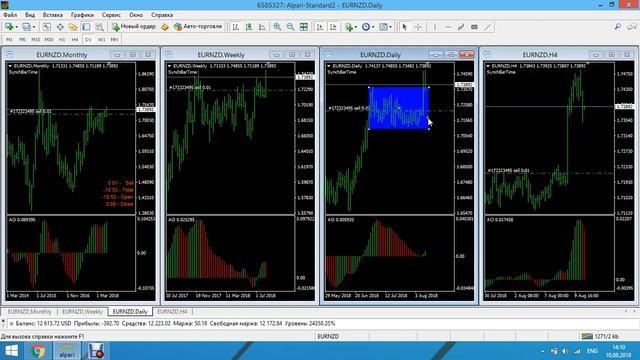640x360 pixels.
Task: Toggle chart Auto Scroll
Action: (x=320, y=27)
